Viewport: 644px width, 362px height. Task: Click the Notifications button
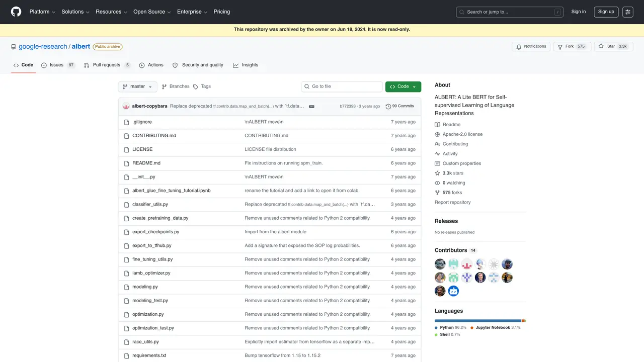[x=531, y=47]
